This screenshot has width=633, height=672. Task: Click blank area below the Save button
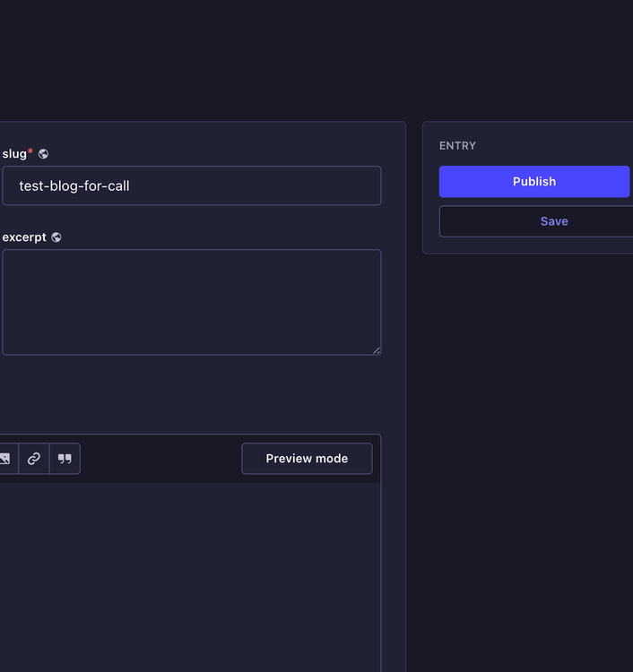point(529,403)
